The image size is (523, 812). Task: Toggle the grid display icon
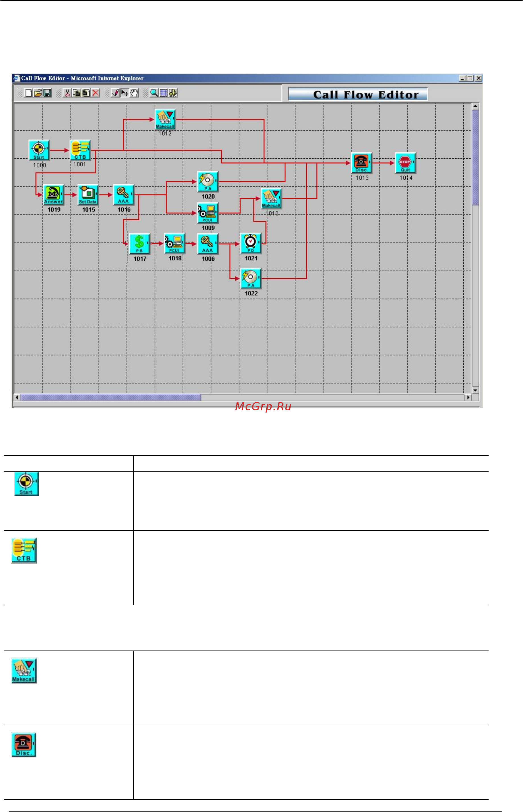point(163,93)
